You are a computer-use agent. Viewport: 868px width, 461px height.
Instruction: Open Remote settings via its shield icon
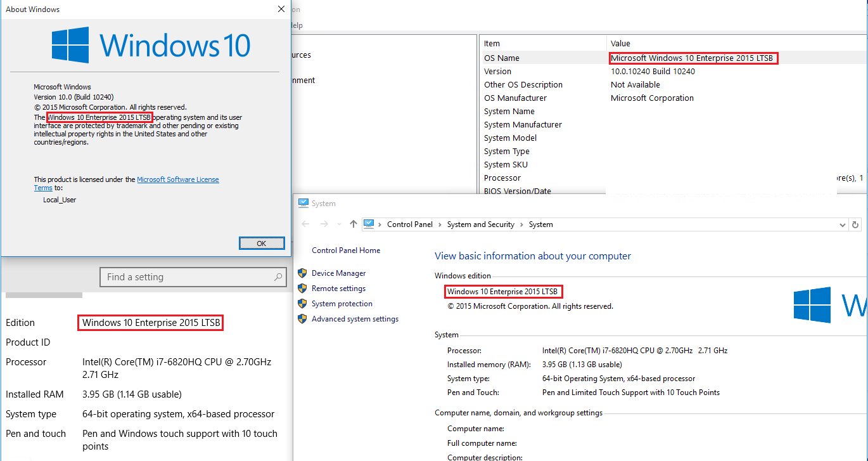(302, 288)
